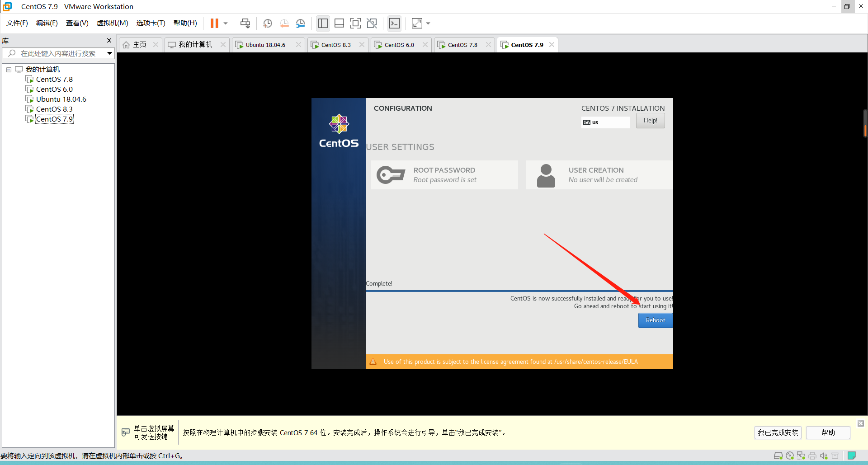Click the us keyboard layout indicator
The height and width of the screenshot is (465, 868).
coord(605,122)
